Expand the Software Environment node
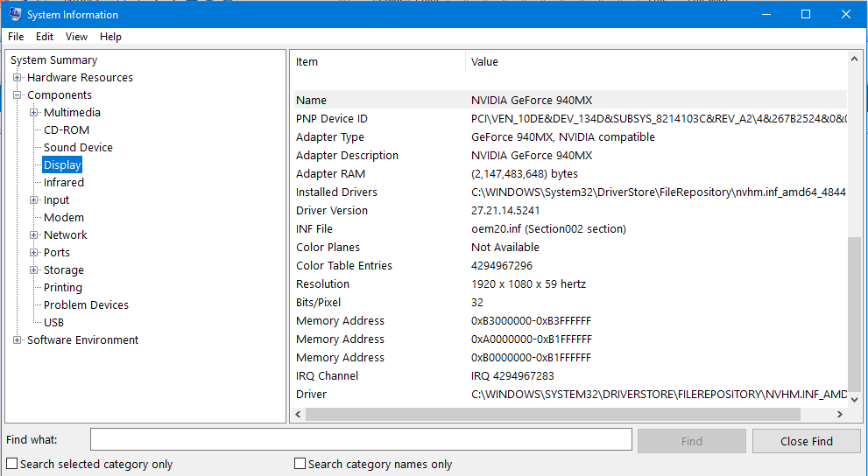The width and height of the screenshot is (868, 476). tap(17, 340)
